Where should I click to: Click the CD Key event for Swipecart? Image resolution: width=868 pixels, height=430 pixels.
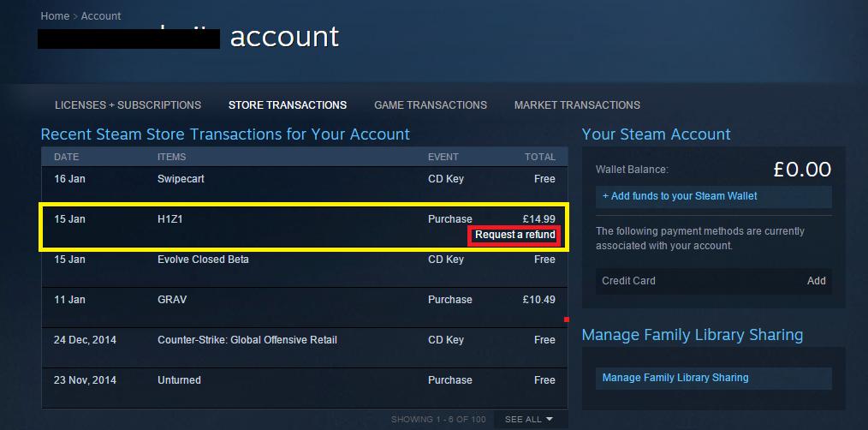coord(446,180)
